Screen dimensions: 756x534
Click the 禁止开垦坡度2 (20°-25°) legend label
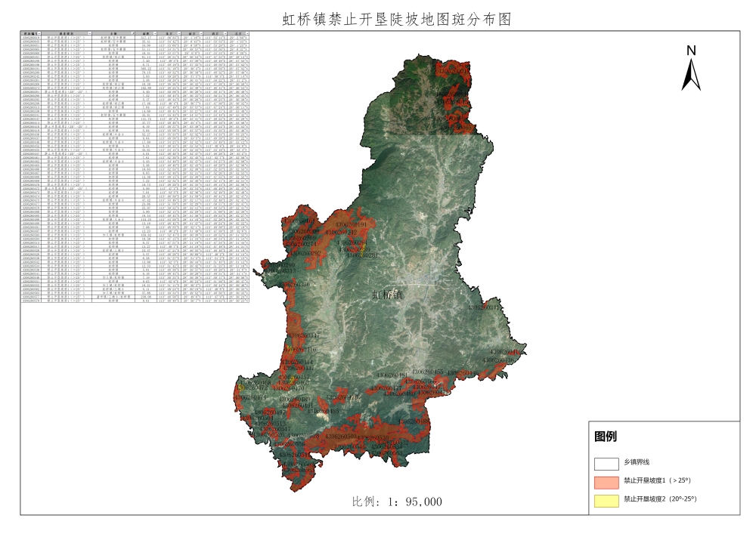659,499
